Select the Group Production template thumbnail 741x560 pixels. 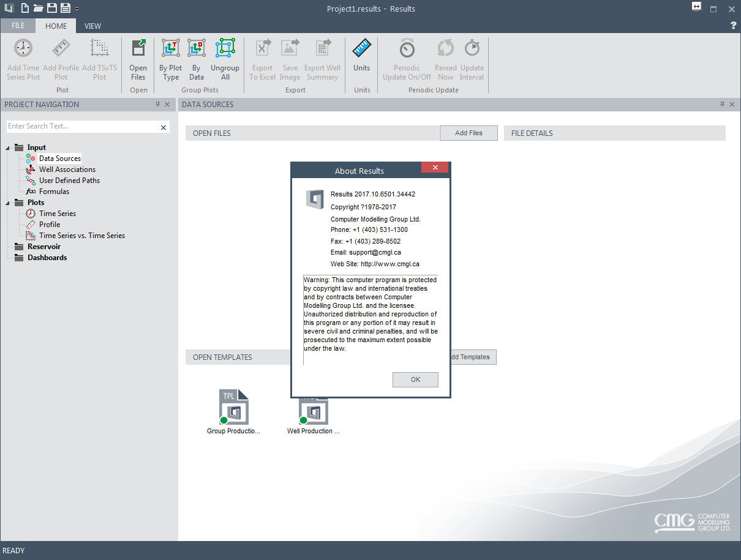coord(233,406)
